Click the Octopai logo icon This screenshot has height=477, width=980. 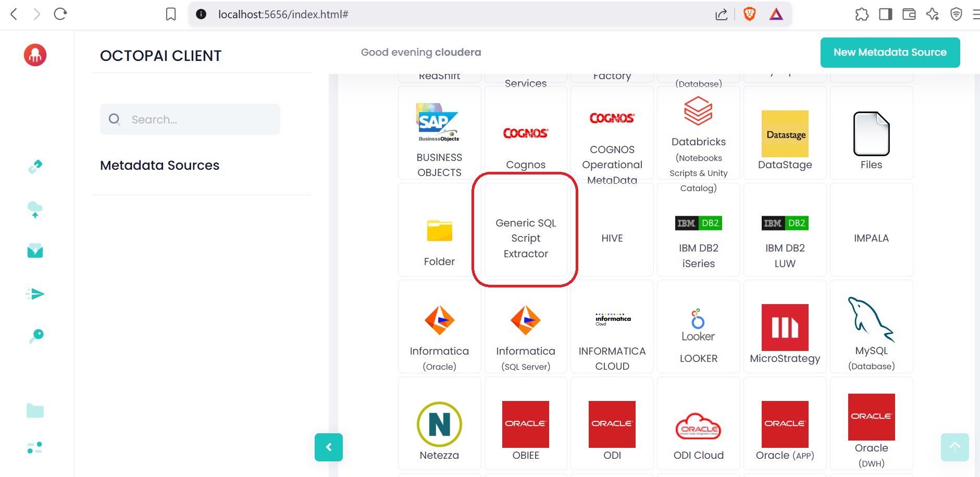[35, 55]
